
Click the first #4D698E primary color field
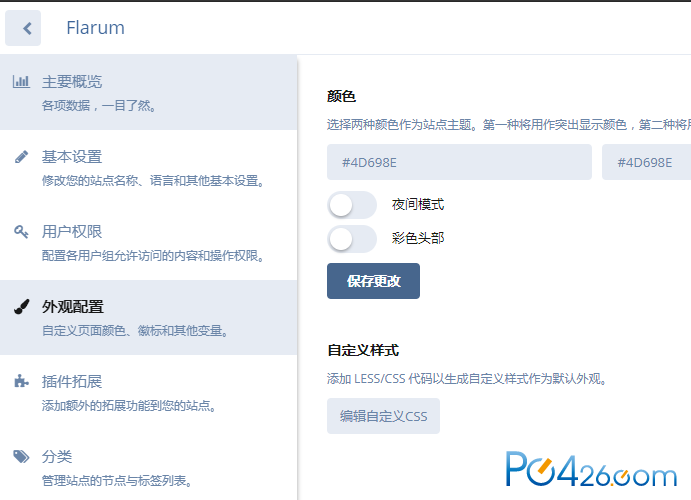[459, 162]
